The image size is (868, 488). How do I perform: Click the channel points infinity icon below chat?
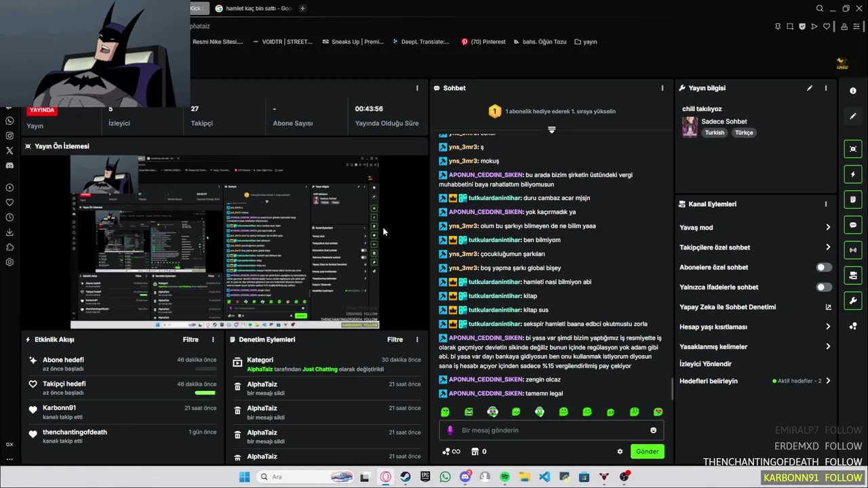(x=451, y=451)
